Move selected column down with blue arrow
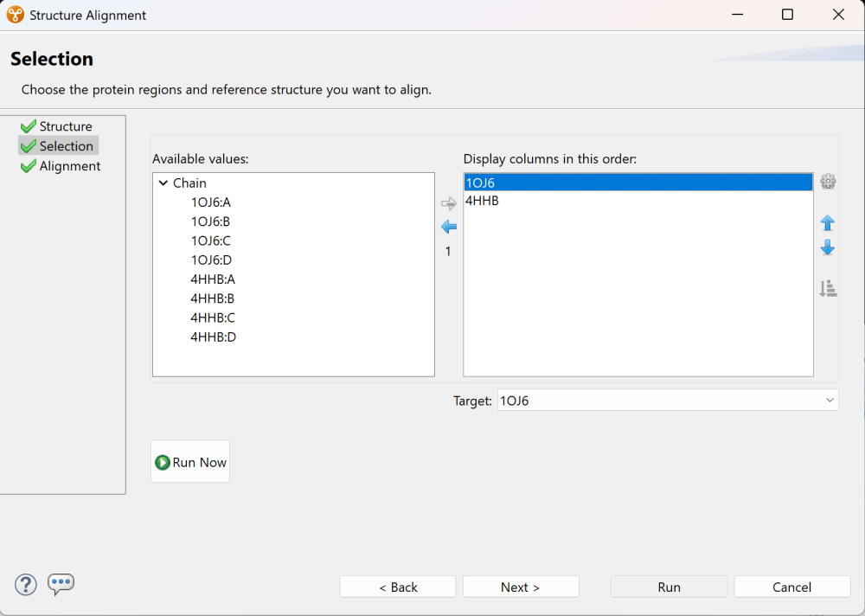 [827, 248]
